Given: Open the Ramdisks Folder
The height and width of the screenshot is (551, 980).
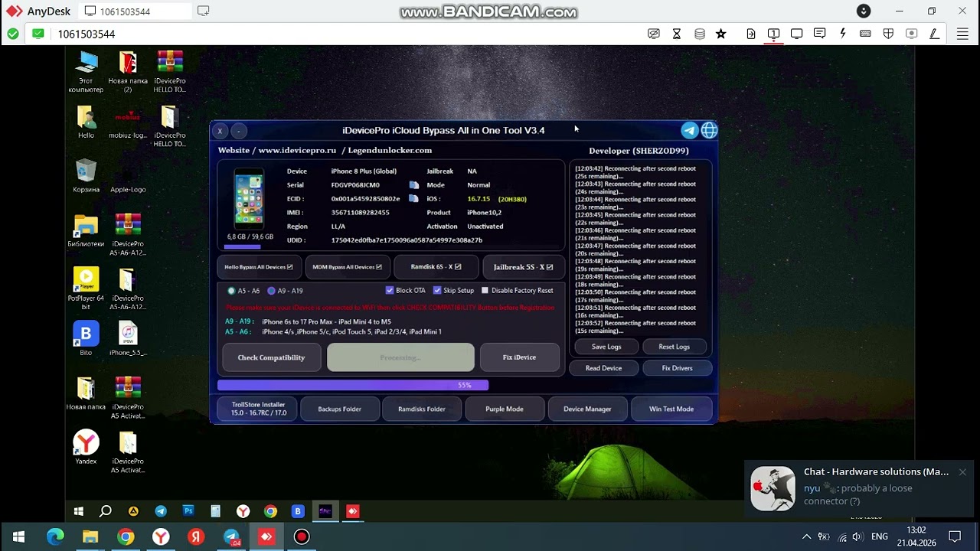Looking at the screenshot, I should coord(421,409).
